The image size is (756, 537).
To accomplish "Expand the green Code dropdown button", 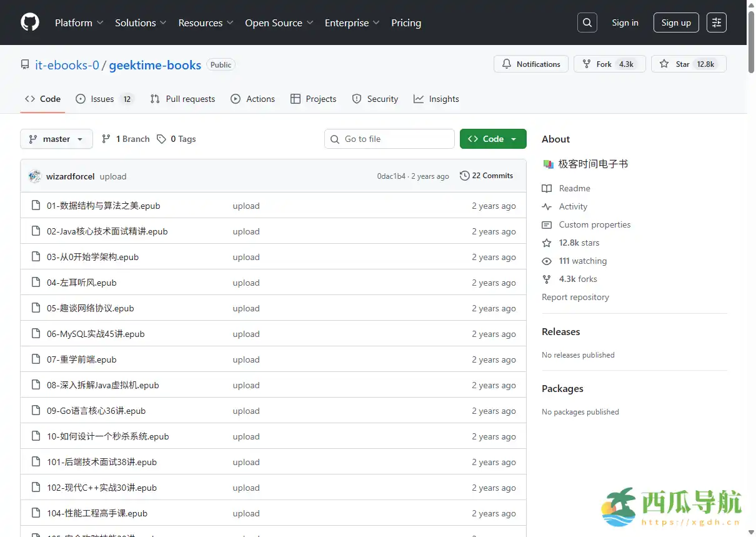I will [492, 139].
